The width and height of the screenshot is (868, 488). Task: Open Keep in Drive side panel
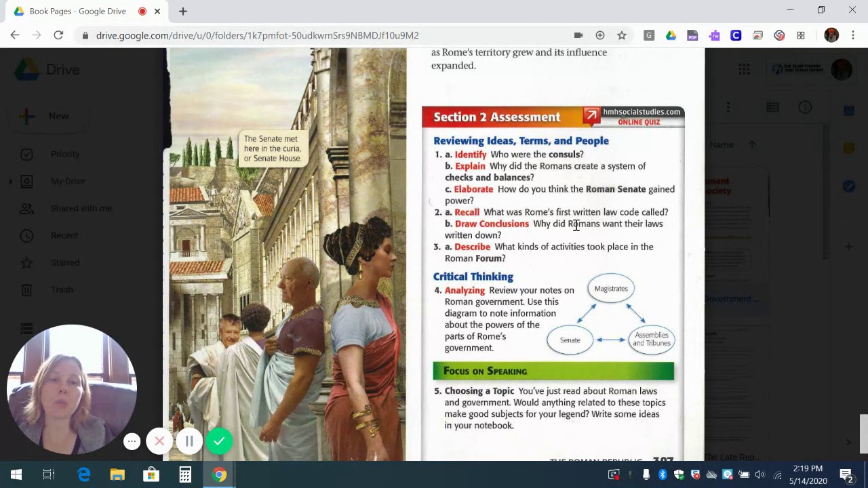849,148
